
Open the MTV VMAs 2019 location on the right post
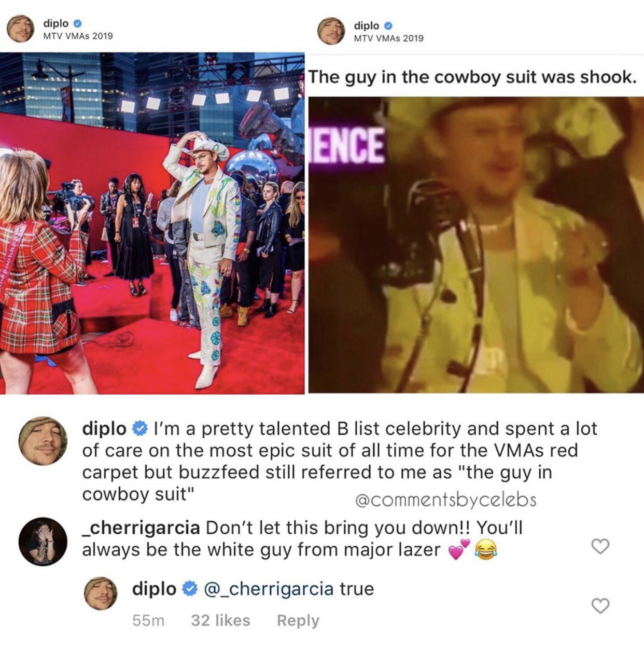click(x=388, y=38)
